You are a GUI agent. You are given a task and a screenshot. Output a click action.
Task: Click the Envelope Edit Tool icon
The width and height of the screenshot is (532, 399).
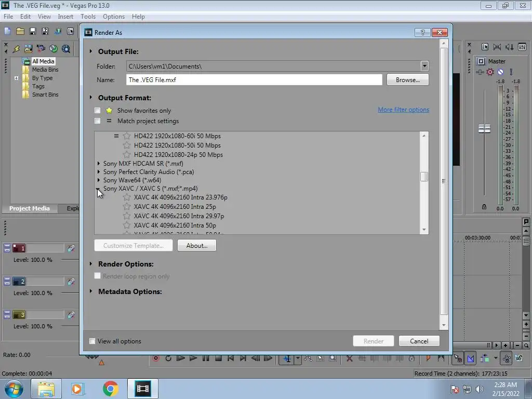click(308, 358)
